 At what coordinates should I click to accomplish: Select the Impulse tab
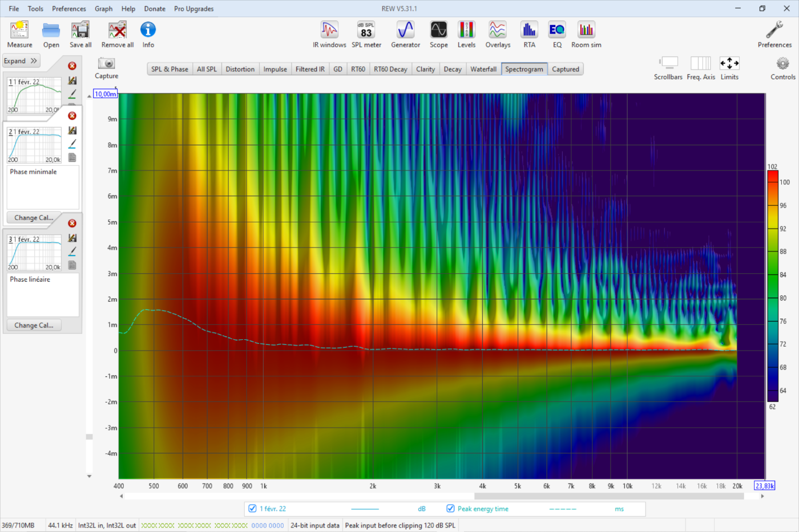tap(275, 69)
